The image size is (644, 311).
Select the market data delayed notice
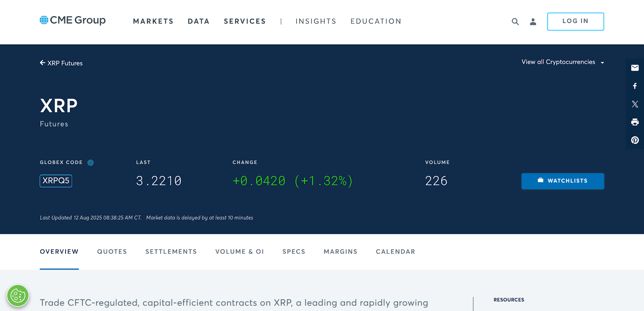[x=200, y=218]
